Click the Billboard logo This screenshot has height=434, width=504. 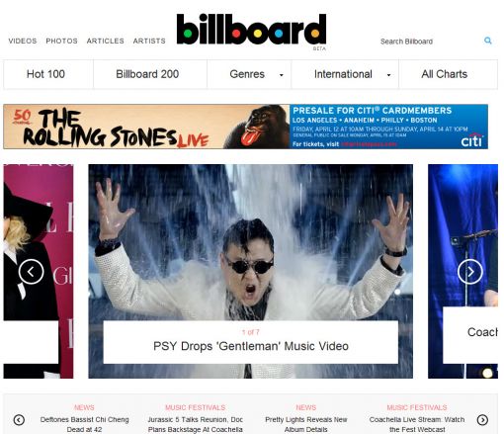click(251, 30)
